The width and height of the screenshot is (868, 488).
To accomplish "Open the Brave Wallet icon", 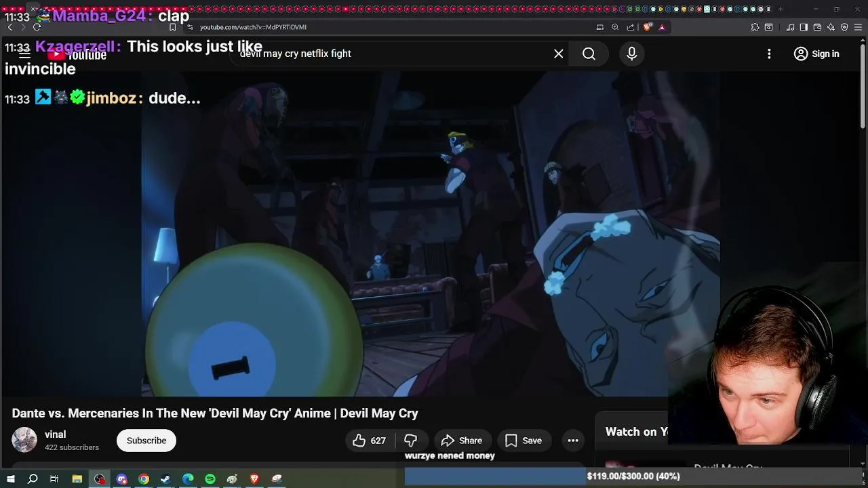I will click(x=817, y=27).
